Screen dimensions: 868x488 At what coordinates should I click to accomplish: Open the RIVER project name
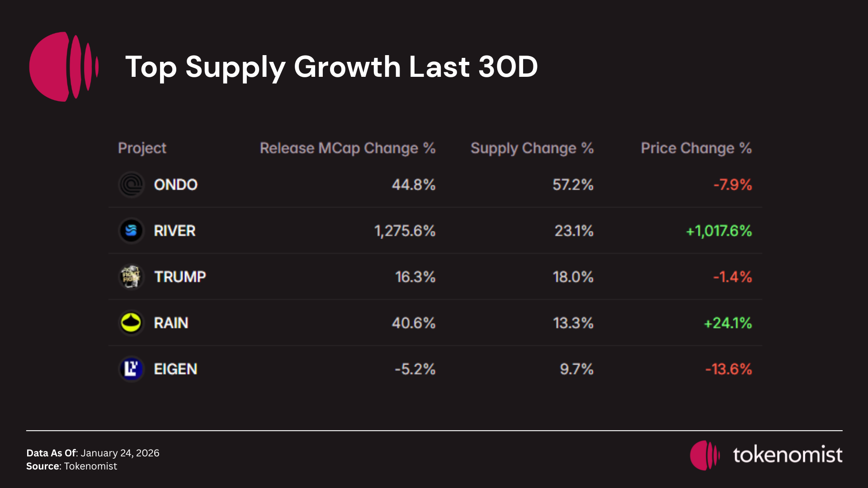tap(175, 231)
